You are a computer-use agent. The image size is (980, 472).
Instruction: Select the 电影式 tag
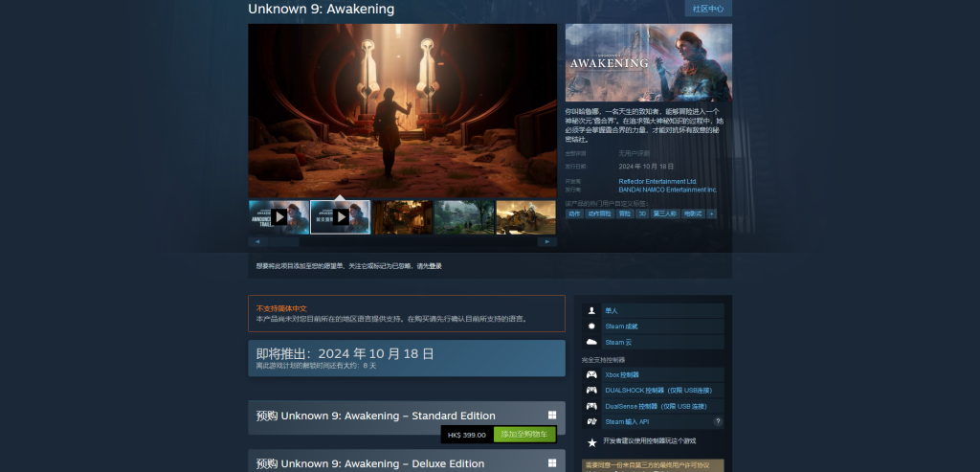point(693,214)
